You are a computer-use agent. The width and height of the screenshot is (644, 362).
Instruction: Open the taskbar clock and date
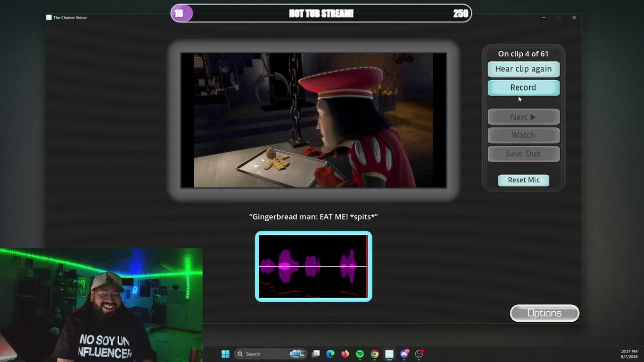[629, 354]
